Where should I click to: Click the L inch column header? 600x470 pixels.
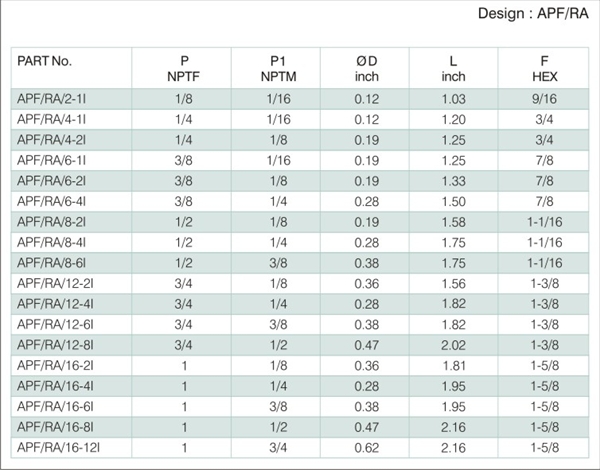tap(453, 69)
